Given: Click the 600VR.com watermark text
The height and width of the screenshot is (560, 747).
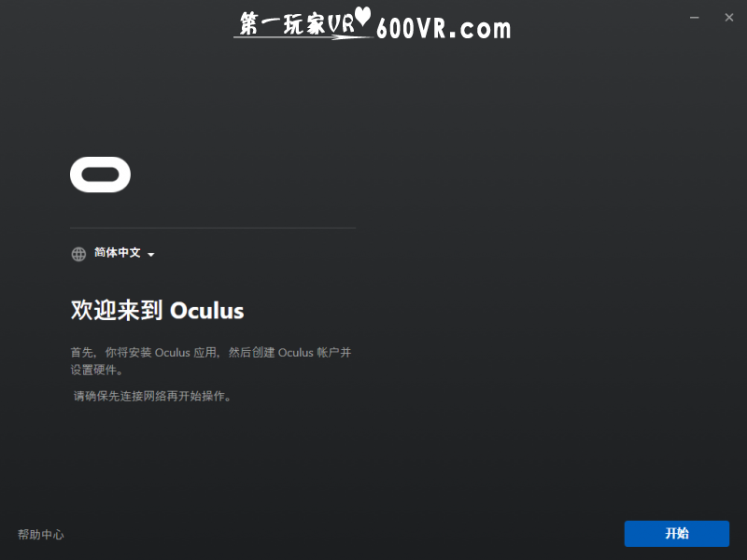Looking at the screenshot, I should [x=444, y=29].
